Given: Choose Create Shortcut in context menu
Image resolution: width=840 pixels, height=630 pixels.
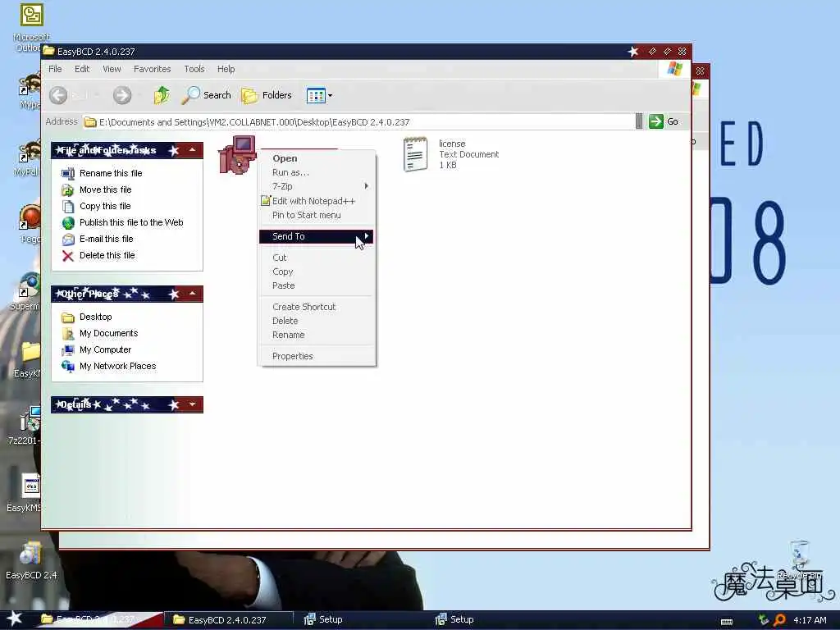Looking at the screenshot, I should (x=316, y=307).
